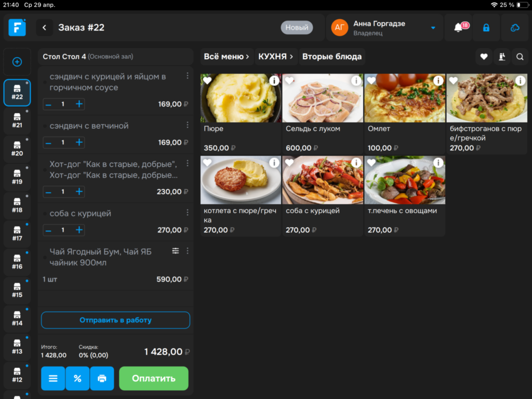Show favorites with the heart filter icon

[x=484, y=57]
